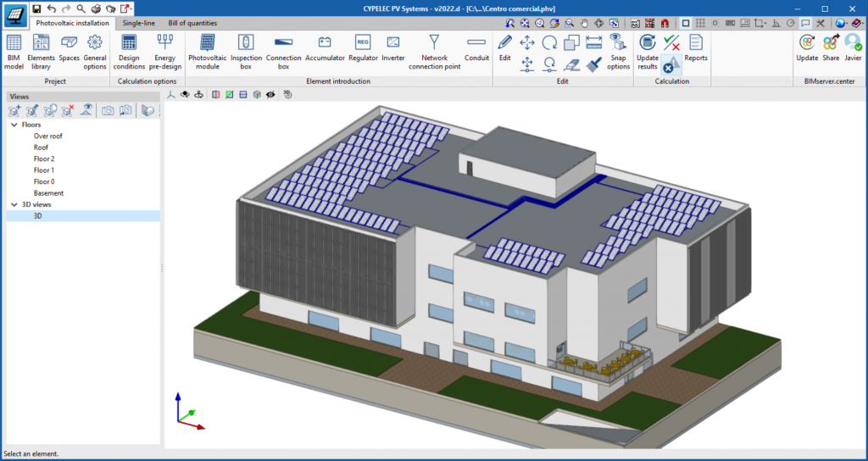868x461 pixels.
Task: Click the Update results button
Action: click(x=648, y=49)
